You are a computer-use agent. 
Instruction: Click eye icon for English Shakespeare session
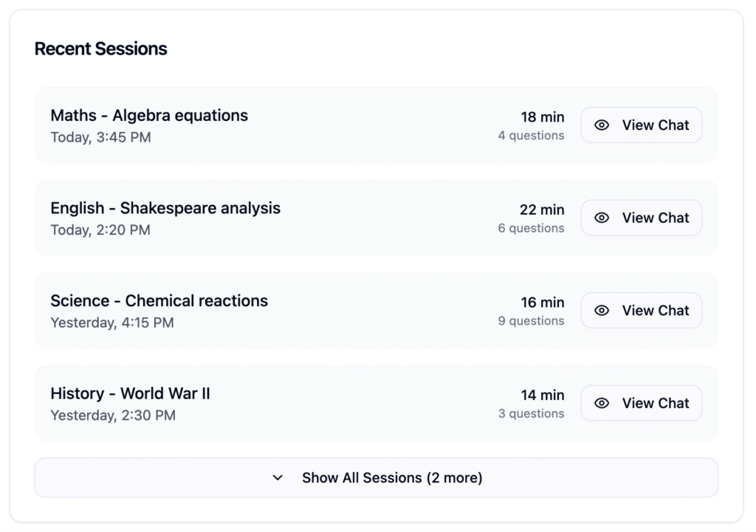[602, 218]
